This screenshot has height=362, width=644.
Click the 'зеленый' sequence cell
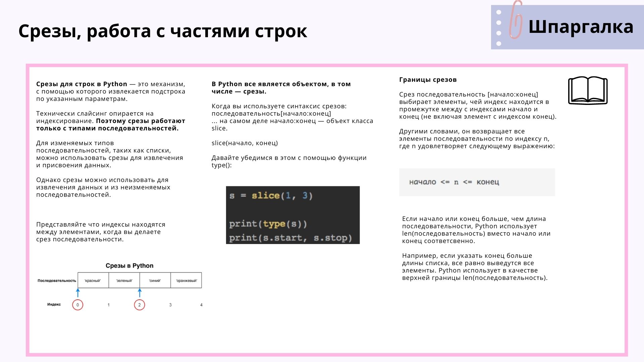124,281
